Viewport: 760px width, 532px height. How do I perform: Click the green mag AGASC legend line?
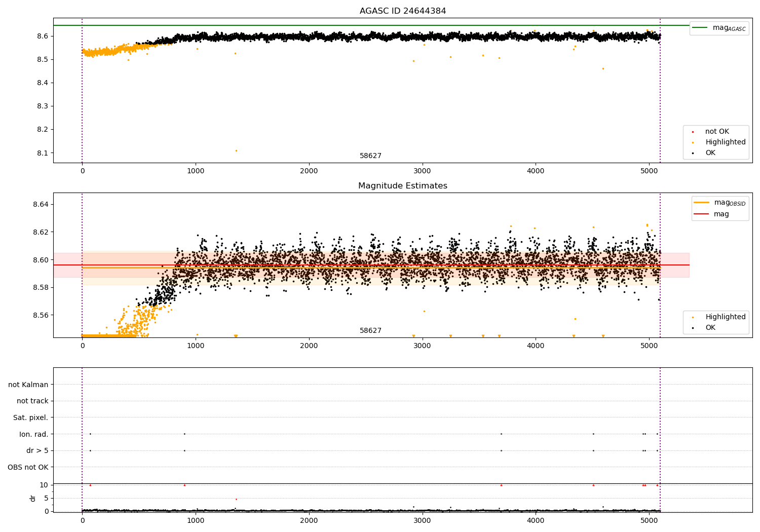[701, 28]
